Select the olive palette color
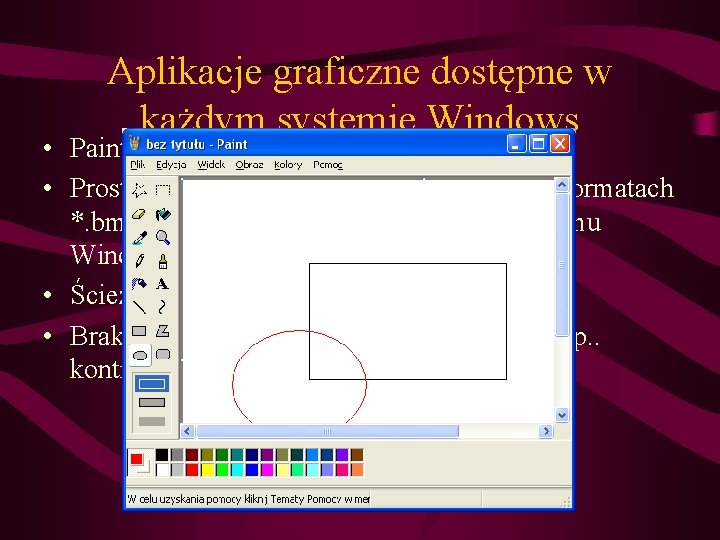The height and width of the screenshot is (540, 720). 207,455
